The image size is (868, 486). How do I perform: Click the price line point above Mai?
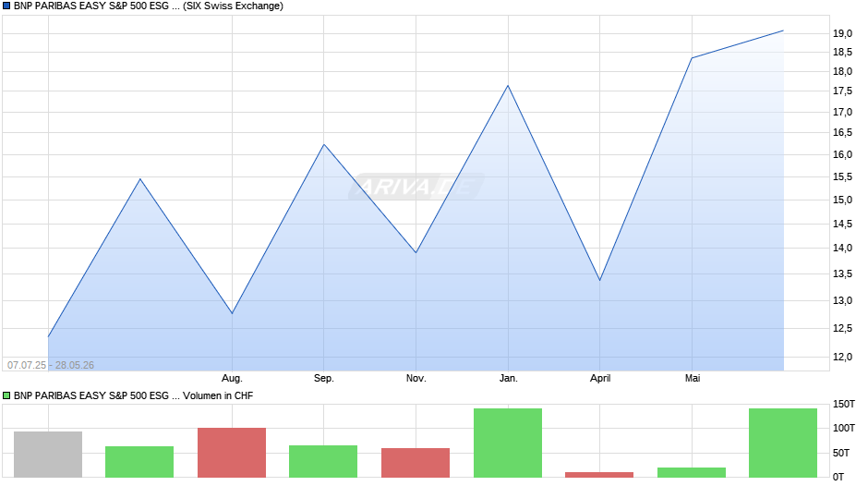point(692,58)
